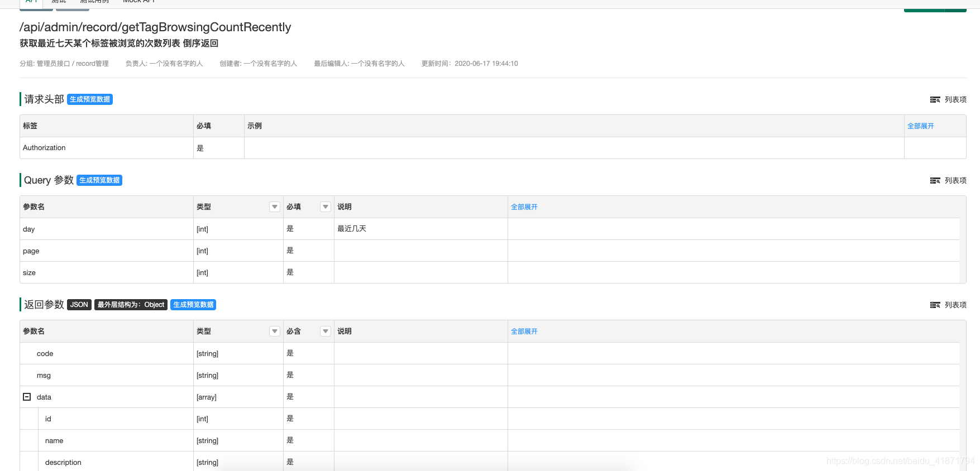
Task: Collapse the data array row
Action: tap(27, 397)
